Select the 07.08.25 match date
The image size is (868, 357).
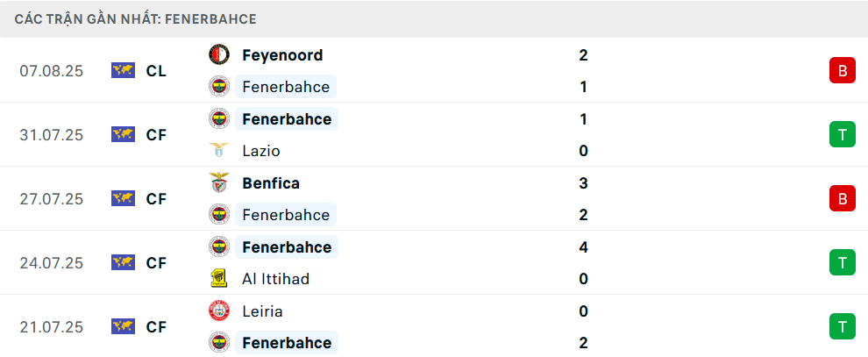[x=52, y=71]
